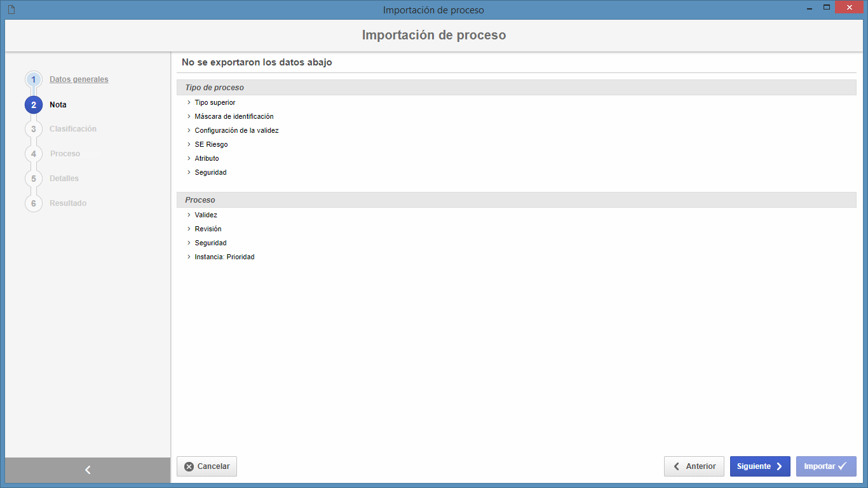
Task: Click the Cancelar button
Action: (207, 466)
